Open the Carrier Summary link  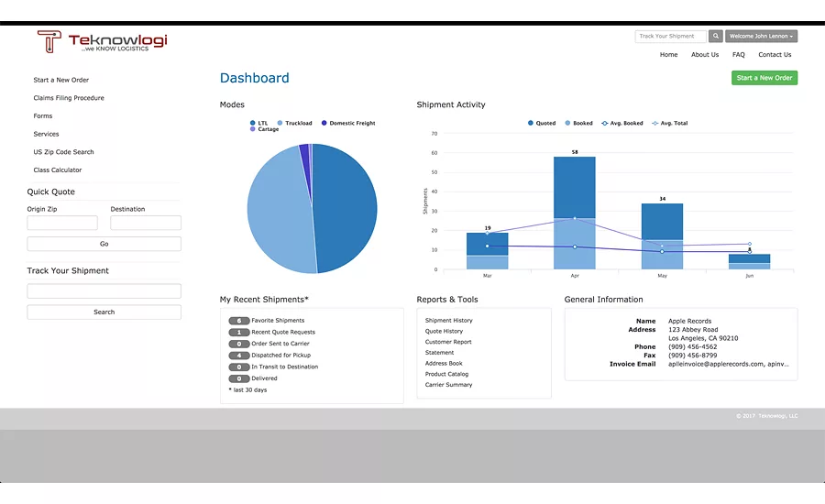449,385
